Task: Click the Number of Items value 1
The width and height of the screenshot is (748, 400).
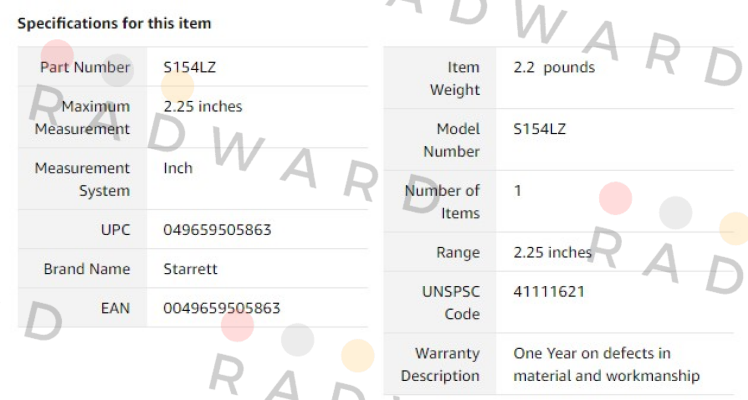Action: (518, 191)
